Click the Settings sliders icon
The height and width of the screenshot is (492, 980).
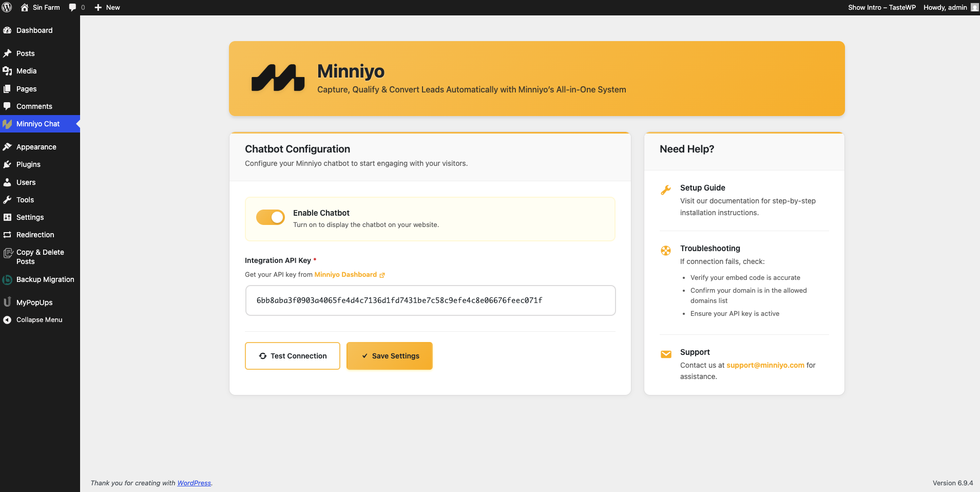[x=7, y=217]
